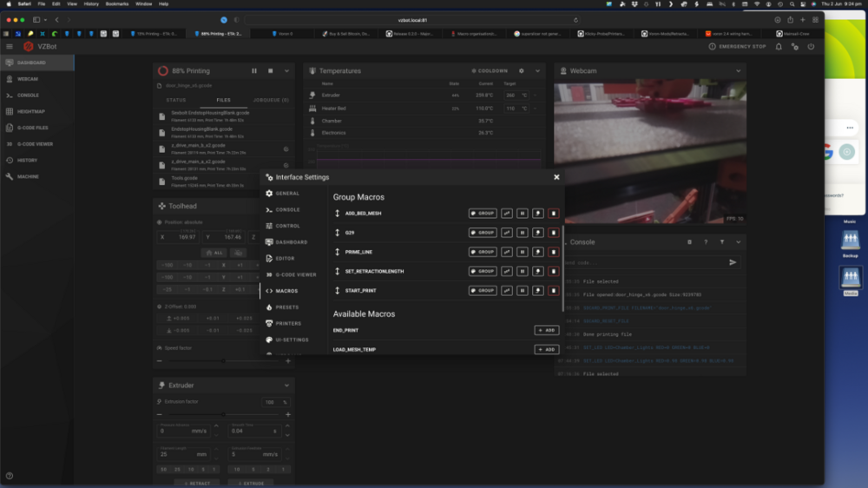Image resolution: width=868 pixels, height=488 pixels.
Task: Delete PRIME_LINE macro from group
Action: [553, 252]
